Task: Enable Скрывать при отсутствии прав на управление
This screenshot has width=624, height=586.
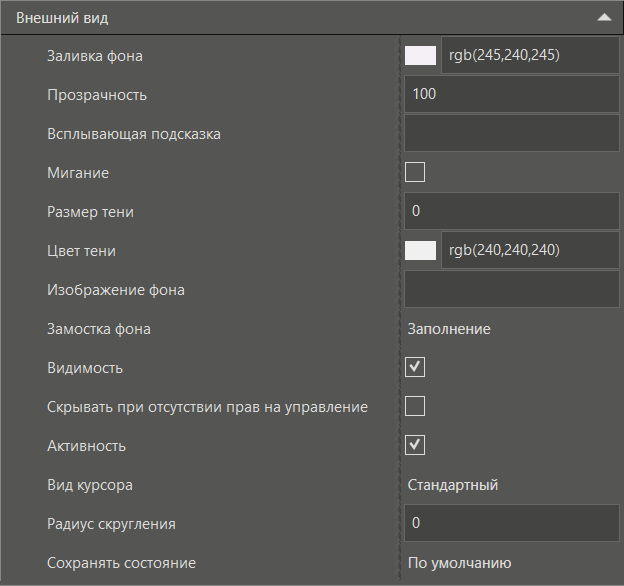Action: click(415, 407)
